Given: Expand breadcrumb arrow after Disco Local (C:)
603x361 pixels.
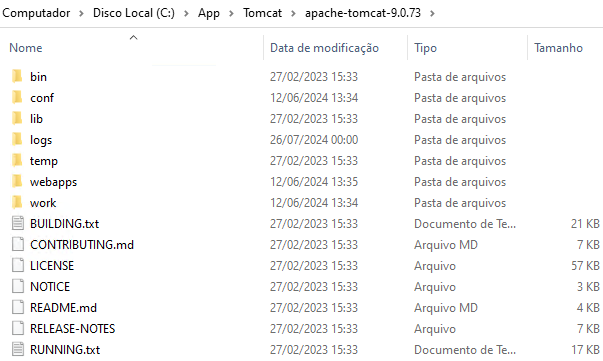Looking at the screenshot, I should pyautogui.click(x=186, y=13).
